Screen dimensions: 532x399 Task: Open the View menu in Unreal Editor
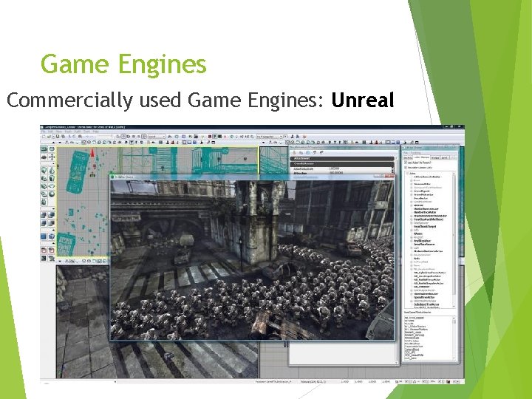(59, 132)
